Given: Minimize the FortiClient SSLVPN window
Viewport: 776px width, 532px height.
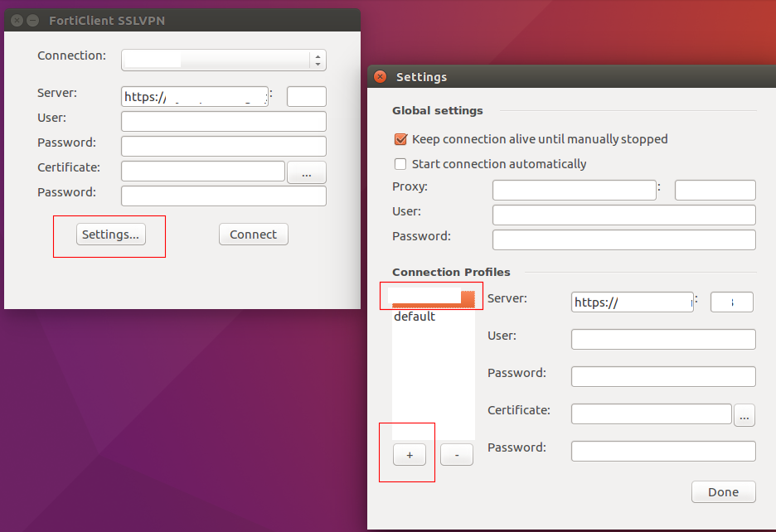Looking at the screenshot, I should pyautogui.click(x=32, y=20).
